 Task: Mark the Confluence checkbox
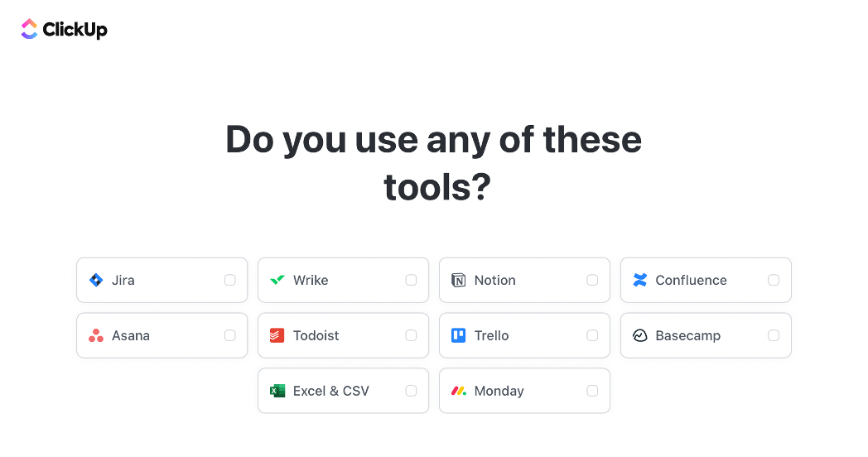774,280
